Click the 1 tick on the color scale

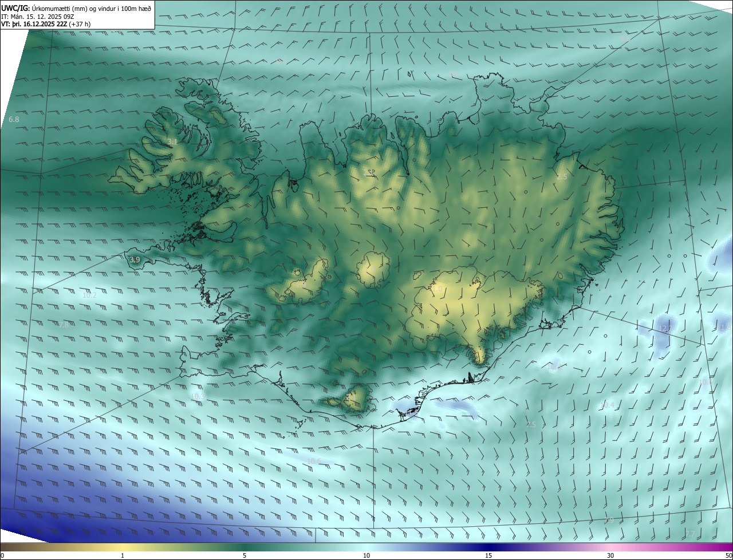[x=123, y=555]
